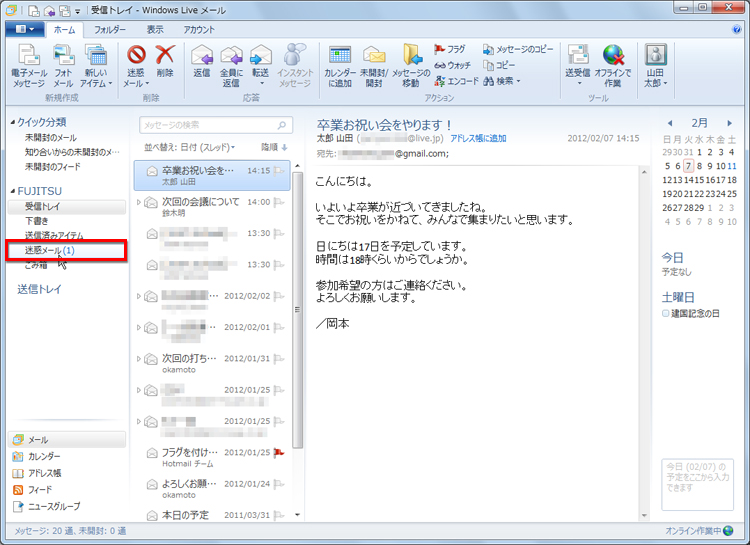Select date 7 in the calendar

point(688,166)
